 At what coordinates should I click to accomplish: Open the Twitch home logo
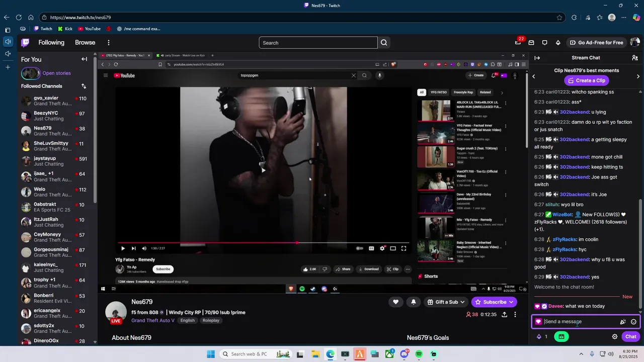point(25,43)
